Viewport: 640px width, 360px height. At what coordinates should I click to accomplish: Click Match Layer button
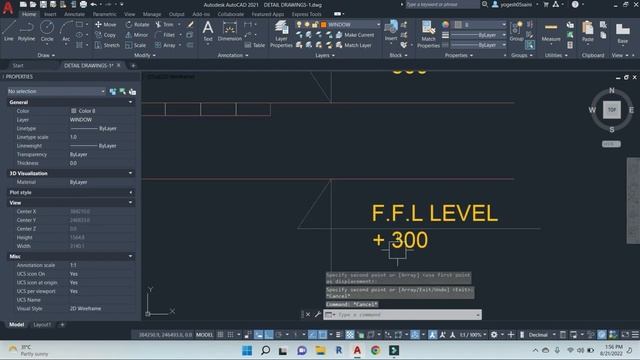[x=353, y=45]
